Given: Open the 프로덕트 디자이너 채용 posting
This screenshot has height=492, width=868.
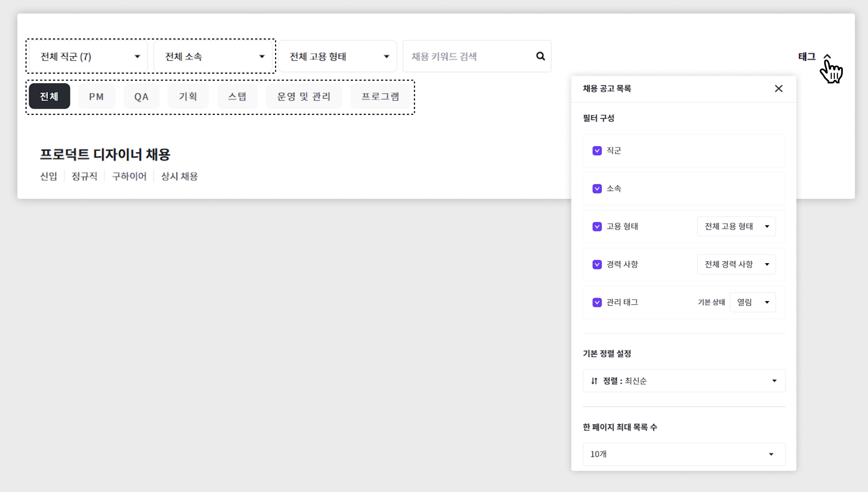Looking at the screenshot, I should [105, 154].
